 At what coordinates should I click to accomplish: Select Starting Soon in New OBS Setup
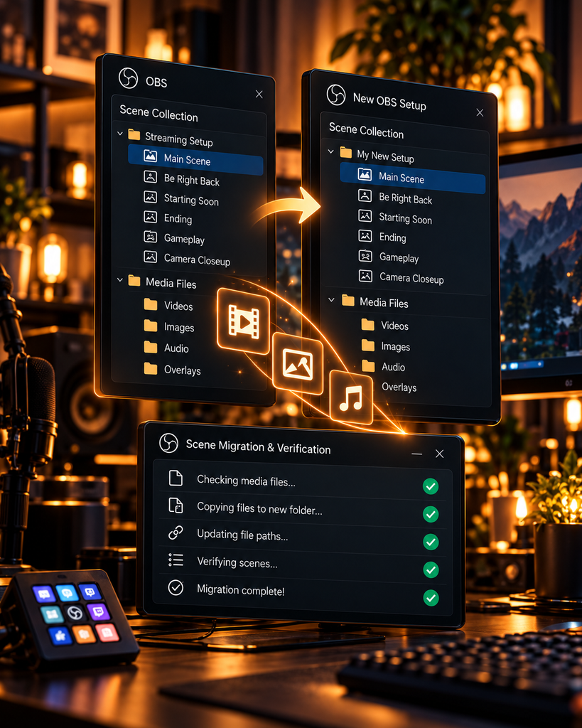405,219
